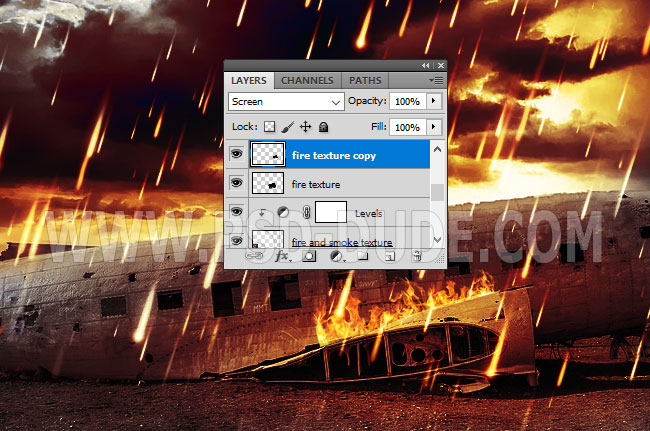Create new adjustment layer icon
650x431 pixels.
pyautogui.click(x=337, y=257)
